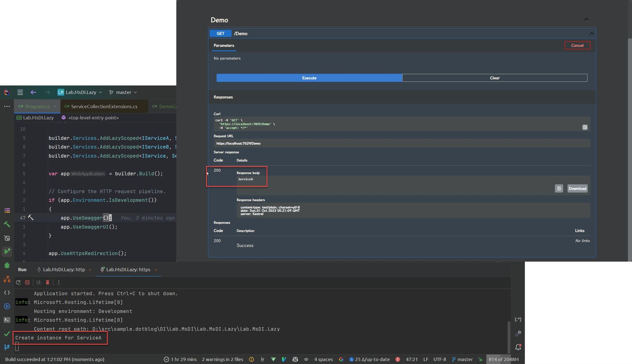Collapse the GET /Demo panel chevron
The image size is (632, 364).
click(591, 34)
